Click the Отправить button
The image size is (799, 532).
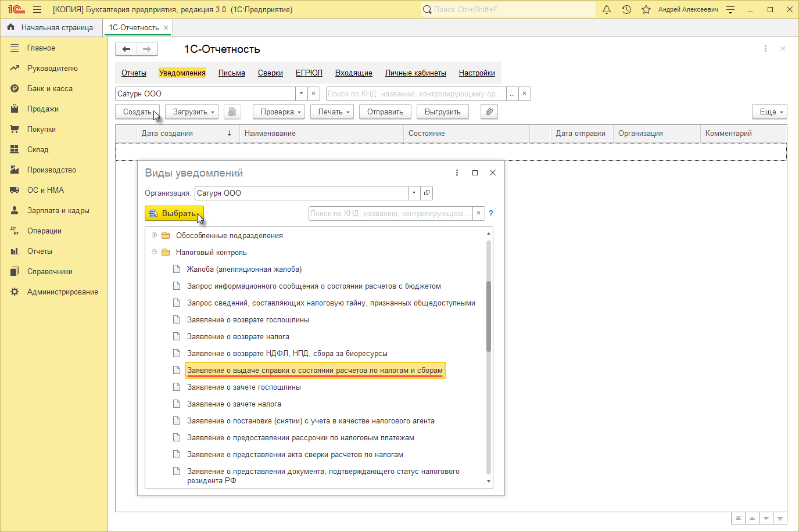click(385, 112)
